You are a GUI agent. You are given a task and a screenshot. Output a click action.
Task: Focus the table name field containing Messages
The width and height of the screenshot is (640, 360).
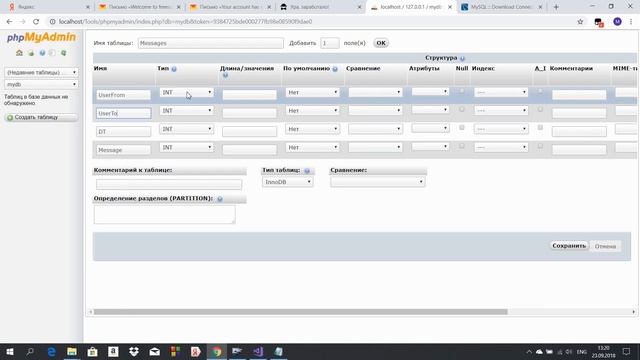click(x=211, y=43)
